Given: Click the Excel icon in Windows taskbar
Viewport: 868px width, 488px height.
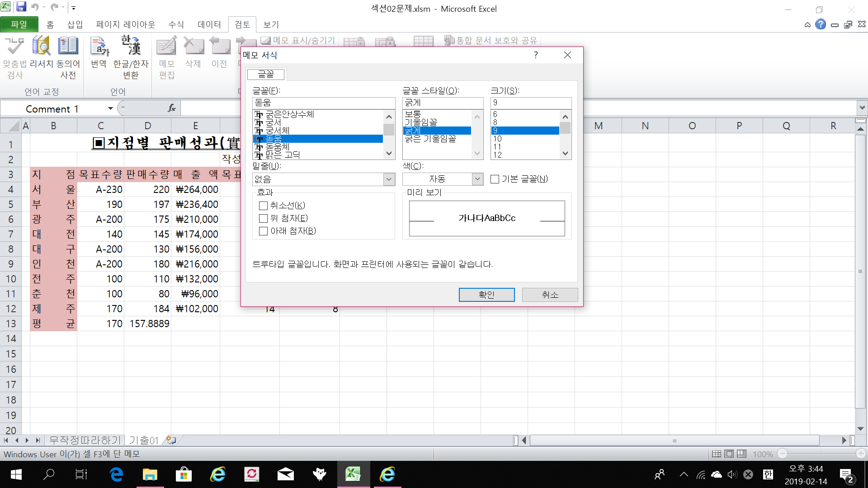Looking at the screenshot, I should click(353, 474).
